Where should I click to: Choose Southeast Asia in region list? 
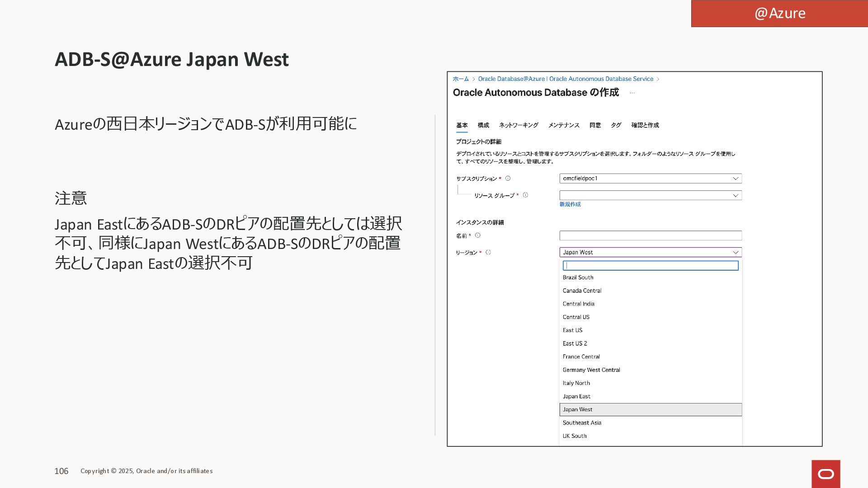[582, 423]
